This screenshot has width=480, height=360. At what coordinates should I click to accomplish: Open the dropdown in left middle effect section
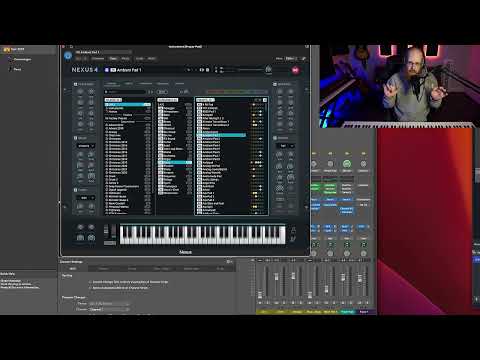86,146
